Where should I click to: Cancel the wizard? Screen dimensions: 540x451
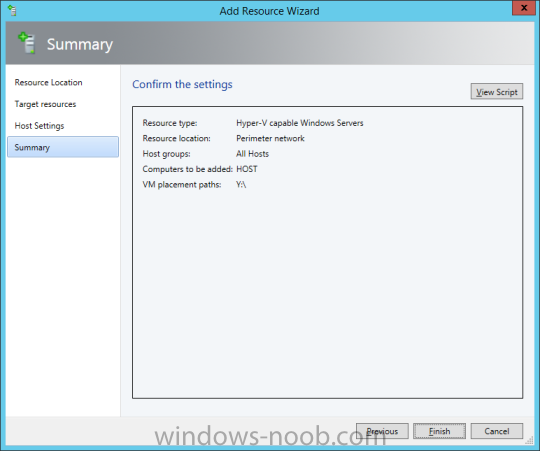[497, 431]
